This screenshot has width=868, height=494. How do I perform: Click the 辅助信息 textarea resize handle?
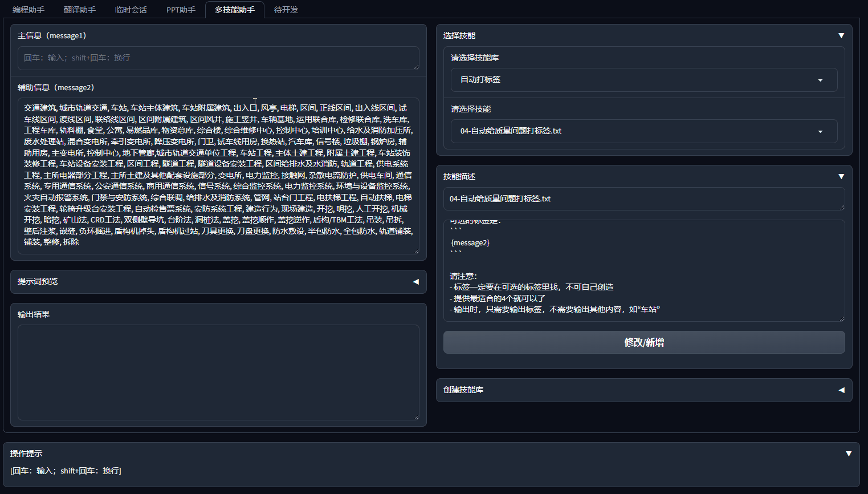pos(416,251)
